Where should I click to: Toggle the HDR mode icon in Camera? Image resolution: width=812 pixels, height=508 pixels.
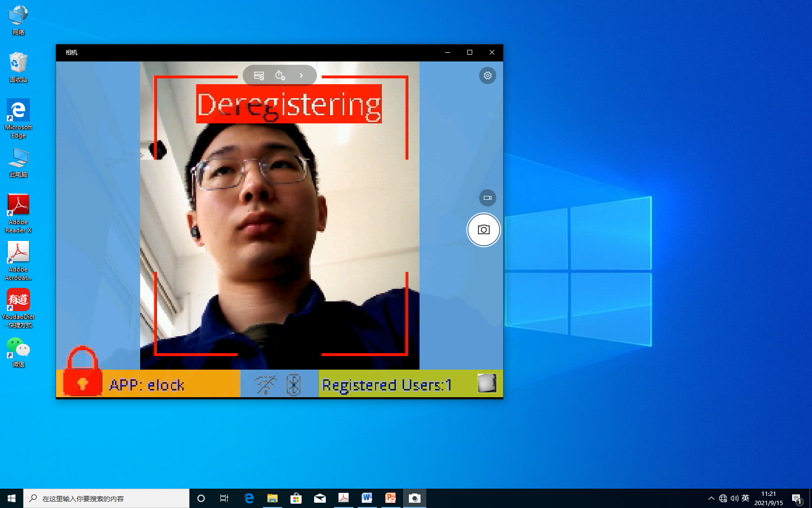coord(259,75)
